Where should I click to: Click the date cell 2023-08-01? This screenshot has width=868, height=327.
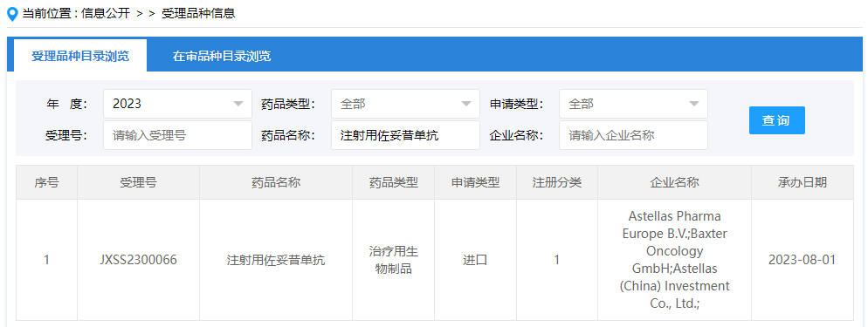point(803,260)
